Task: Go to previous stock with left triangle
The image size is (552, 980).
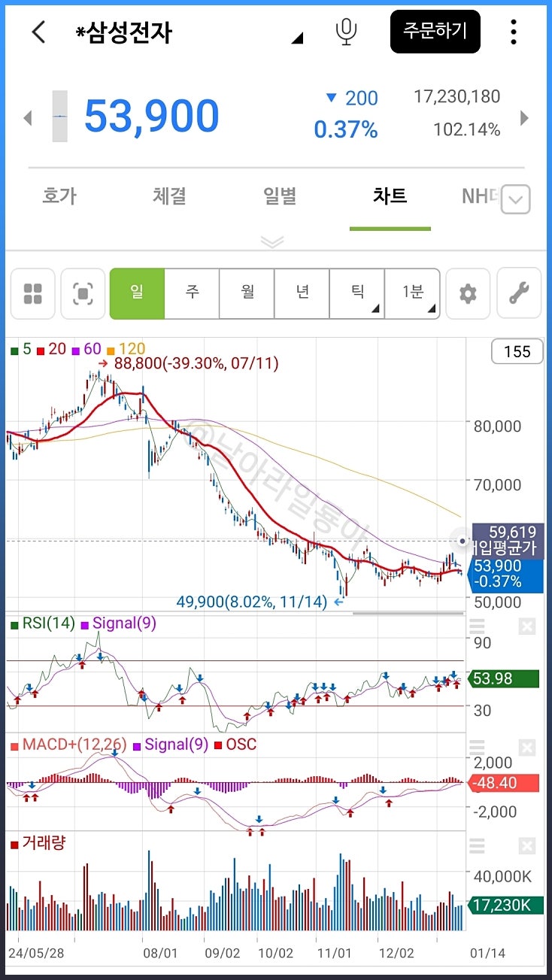Action: coord(28,117)
